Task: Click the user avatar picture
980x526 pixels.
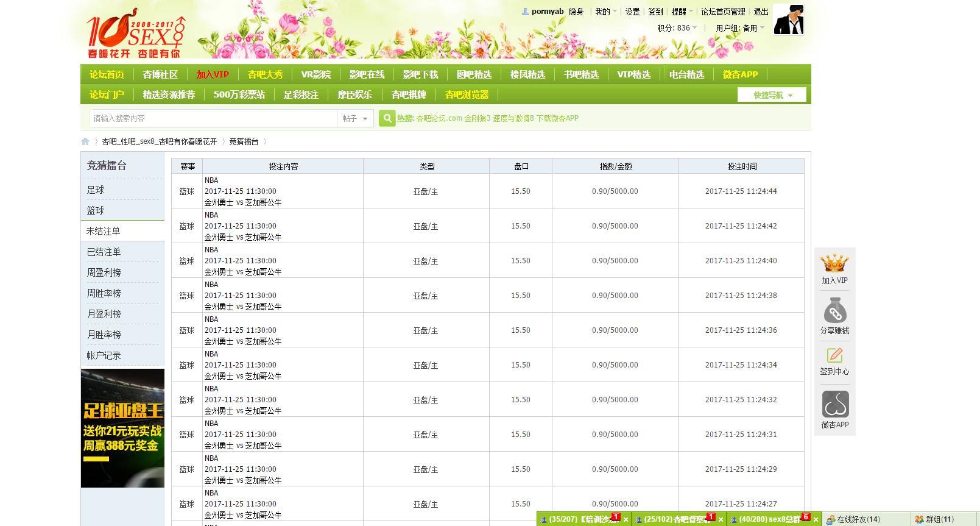Action: pos(788,20)
